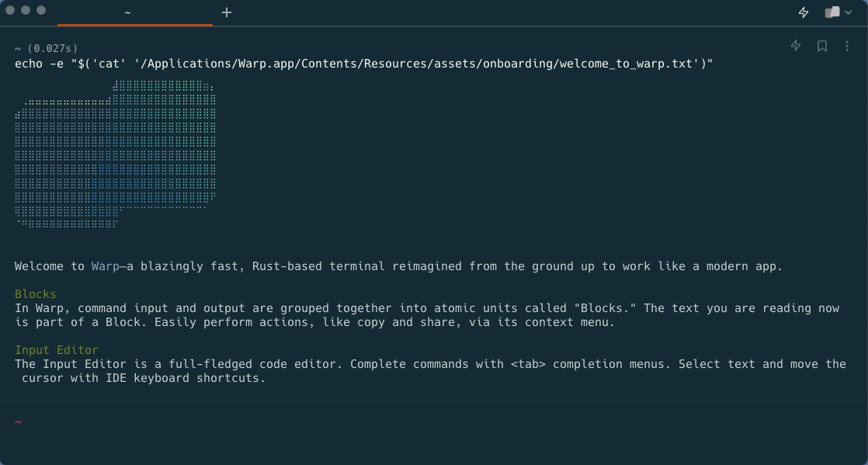Open Warp AI from the title bar lightning icon
Screen dimensions: 868x465
click(804, 12)
